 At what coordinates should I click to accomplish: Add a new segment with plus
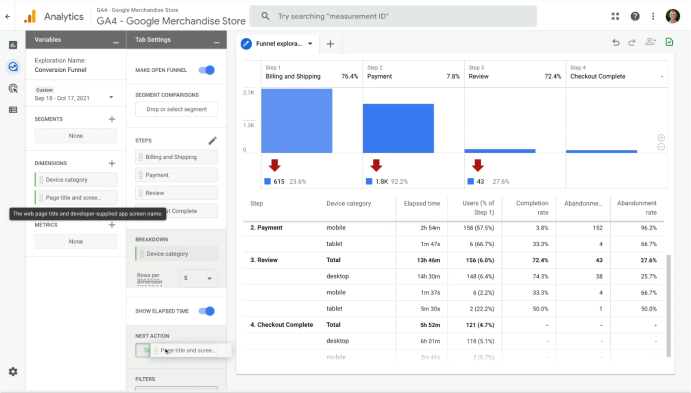click(112, 119)
